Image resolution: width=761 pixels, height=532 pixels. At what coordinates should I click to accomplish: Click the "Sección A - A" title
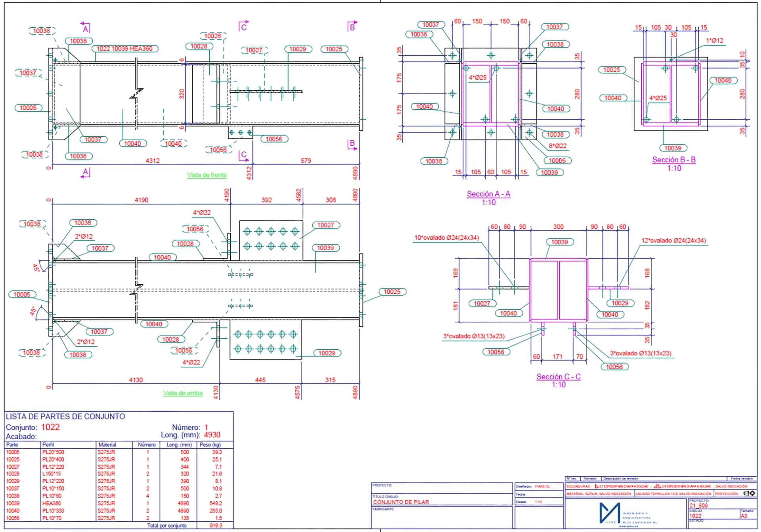(x=488, y=194)
